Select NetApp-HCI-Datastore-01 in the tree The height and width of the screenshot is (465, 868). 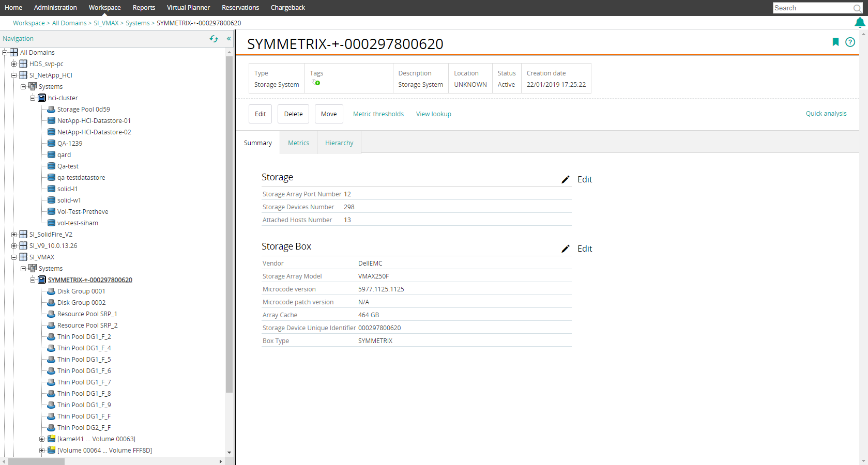tap(94, 121)
